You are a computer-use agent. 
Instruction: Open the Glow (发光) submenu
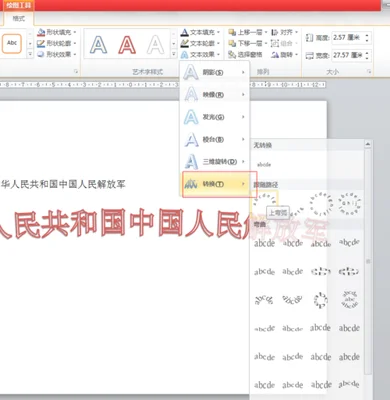click(x=215, y=117)
